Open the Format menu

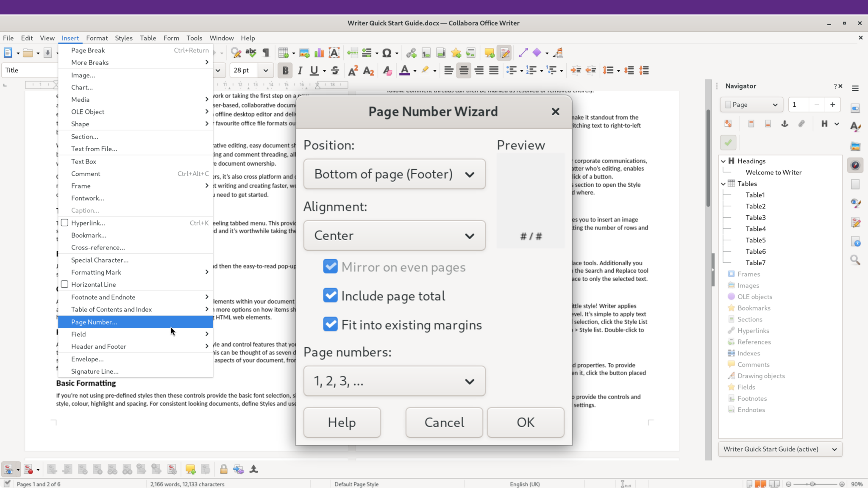point(97,38)
